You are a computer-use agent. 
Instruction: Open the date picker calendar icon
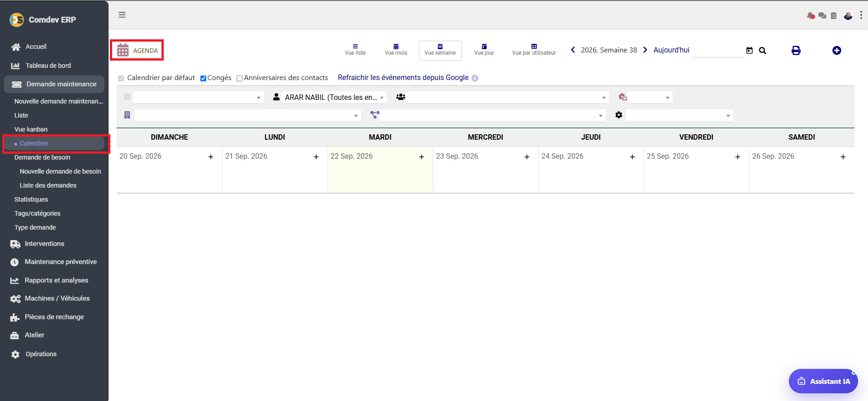click(749, 51)
